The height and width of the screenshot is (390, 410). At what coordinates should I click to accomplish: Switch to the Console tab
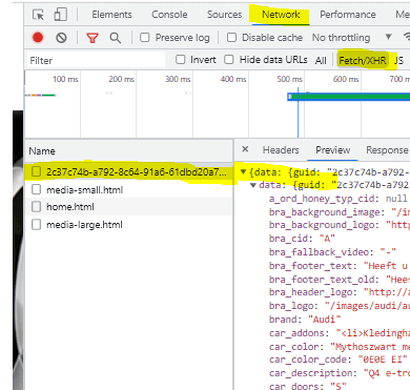click(169, 14)
